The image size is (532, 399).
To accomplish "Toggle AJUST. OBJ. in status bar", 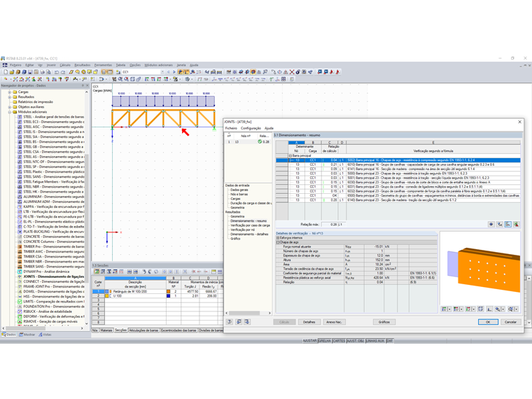I will 356,341.
